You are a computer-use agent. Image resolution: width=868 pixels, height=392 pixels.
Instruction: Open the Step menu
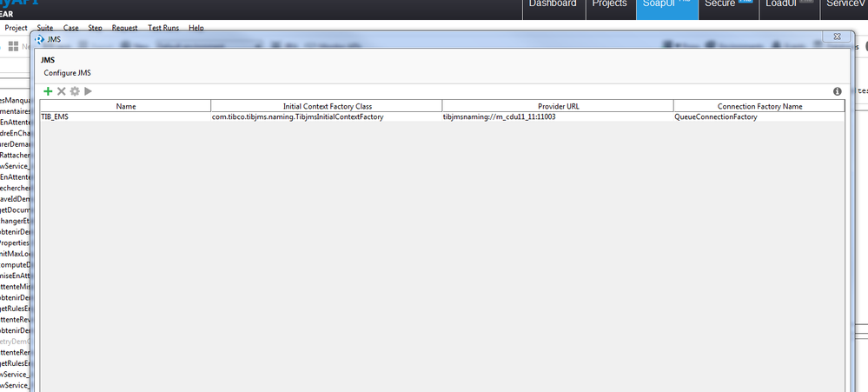point(96,28)
